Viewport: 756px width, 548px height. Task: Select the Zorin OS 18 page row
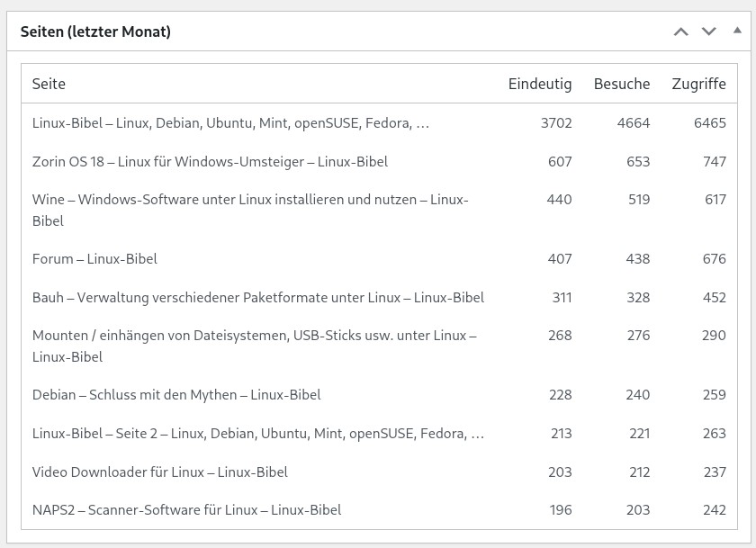[x=210, y=162]
